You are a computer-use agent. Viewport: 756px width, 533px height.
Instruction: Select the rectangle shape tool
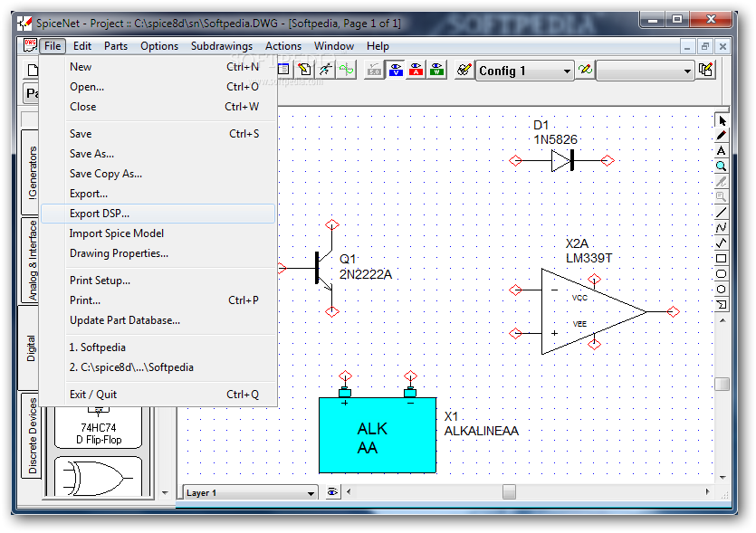tap(722, 259)
